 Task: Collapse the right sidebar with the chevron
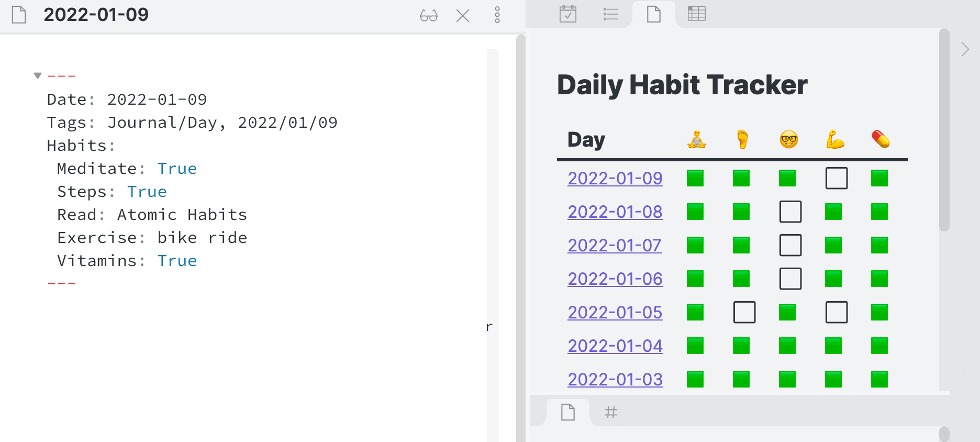pos(965,49)
